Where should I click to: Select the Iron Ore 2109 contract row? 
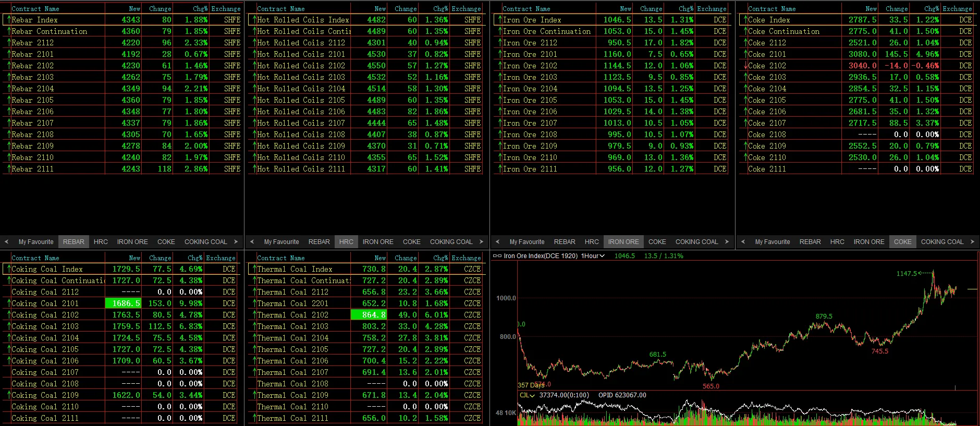tap(611, 146)
